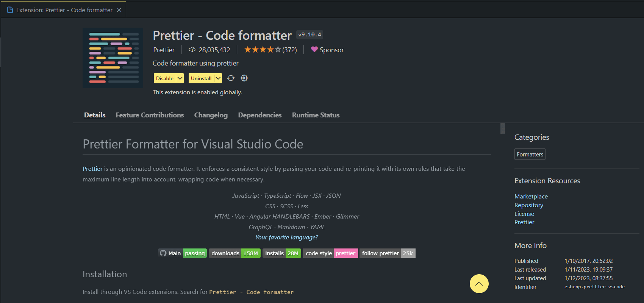The width and height of the screenshot is (644, 303).
Task: Click the file icon in the editor tab
Action: coord(10,10)
